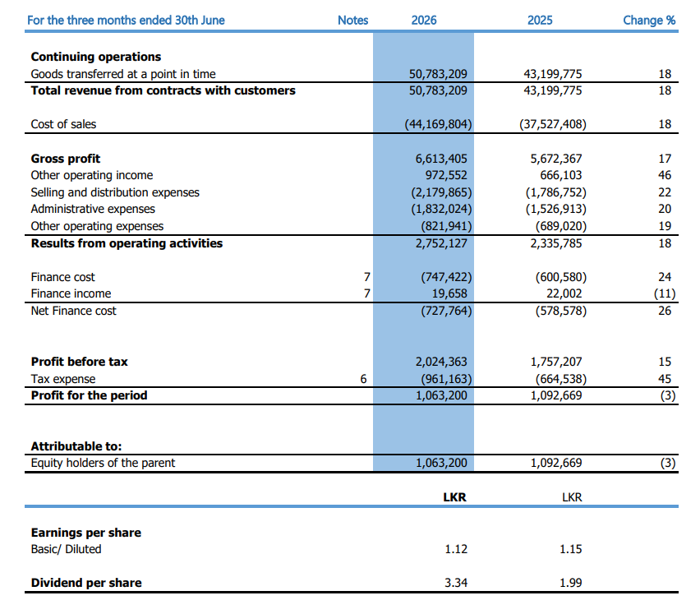The width and height of the screenshot is (700, 614).
Task: Click the 'Continuing operations' heading
Action: 96,57
